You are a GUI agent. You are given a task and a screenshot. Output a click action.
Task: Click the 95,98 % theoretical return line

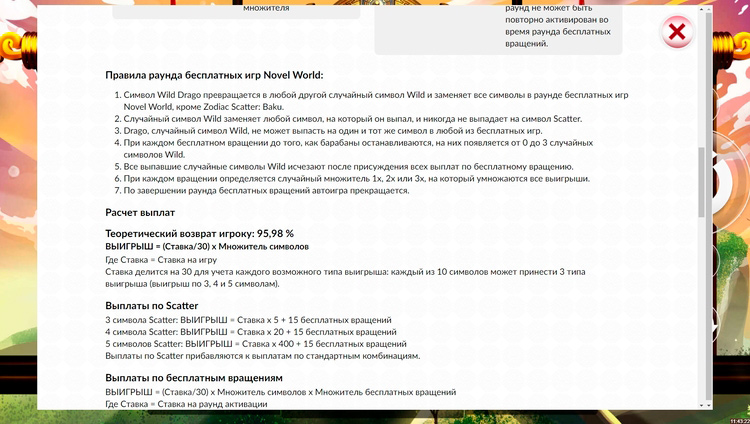pos(199,233)
